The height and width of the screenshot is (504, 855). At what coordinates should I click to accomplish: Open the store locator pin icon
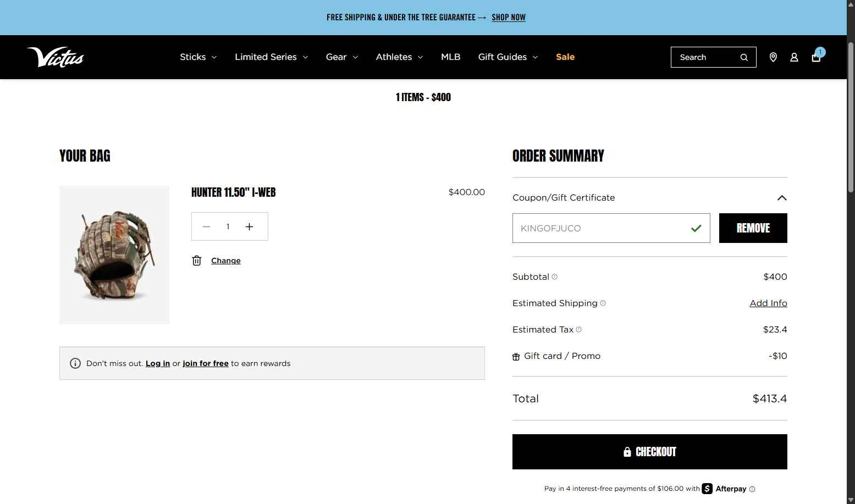tap(773, 57)
